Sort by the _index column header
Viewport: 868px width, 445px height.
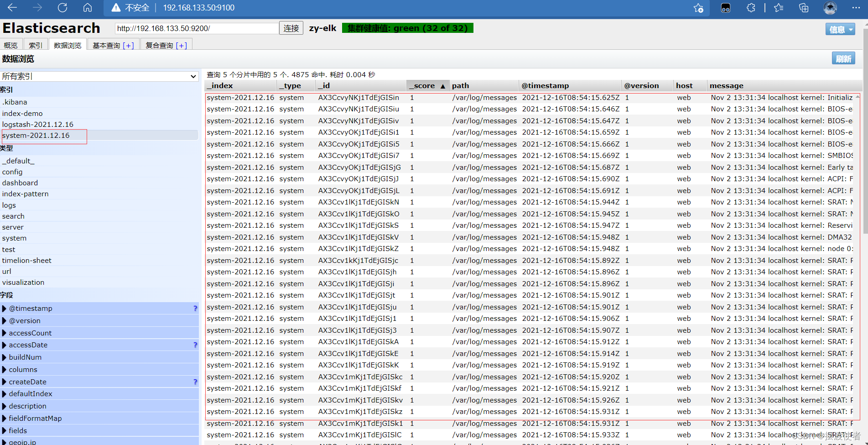coord(240,85)
